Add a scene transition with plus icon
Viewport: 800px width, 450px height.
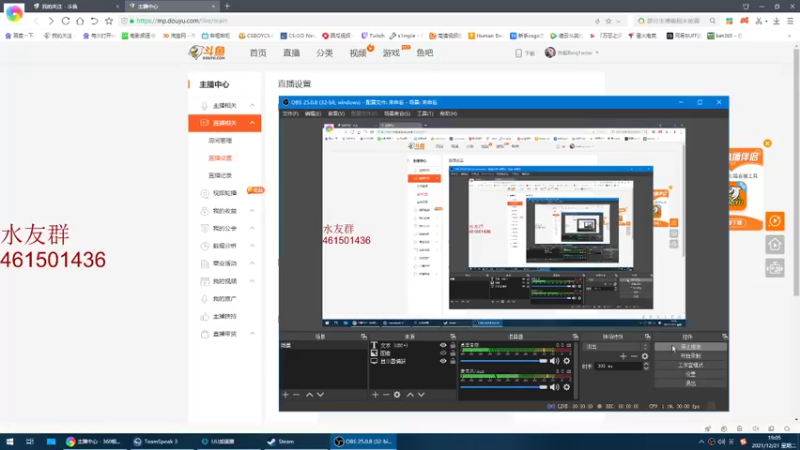(623, 356)
